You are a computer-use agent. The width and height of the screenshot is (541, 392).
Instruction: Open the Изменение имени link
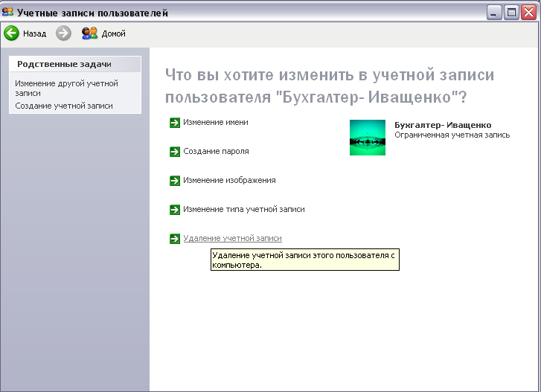pyautogui.click(x=216, y=123)
